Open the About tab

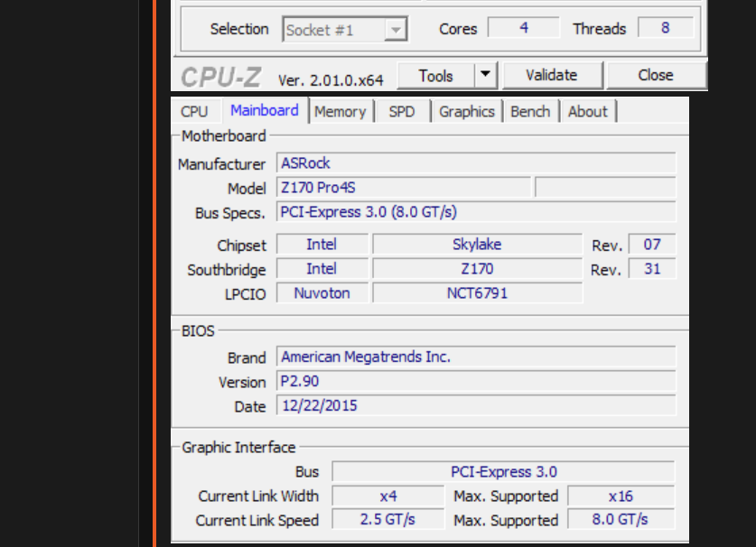tap(588, 112)
